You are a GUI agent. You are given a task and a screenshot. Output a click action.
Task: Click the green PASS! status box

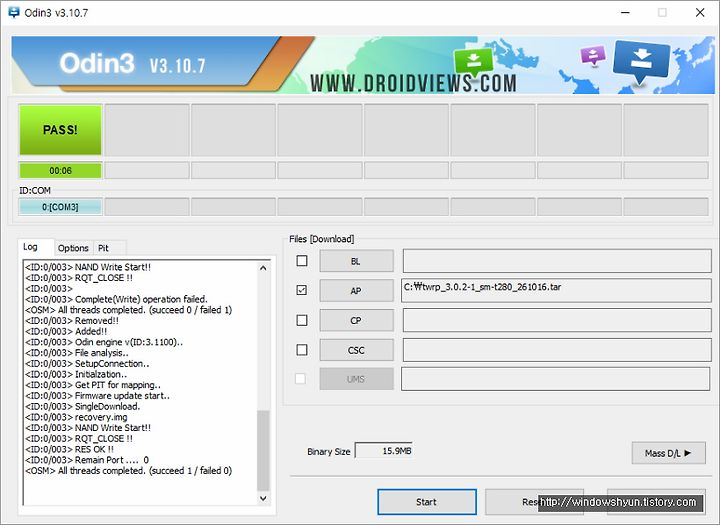[x=60, y=130]
